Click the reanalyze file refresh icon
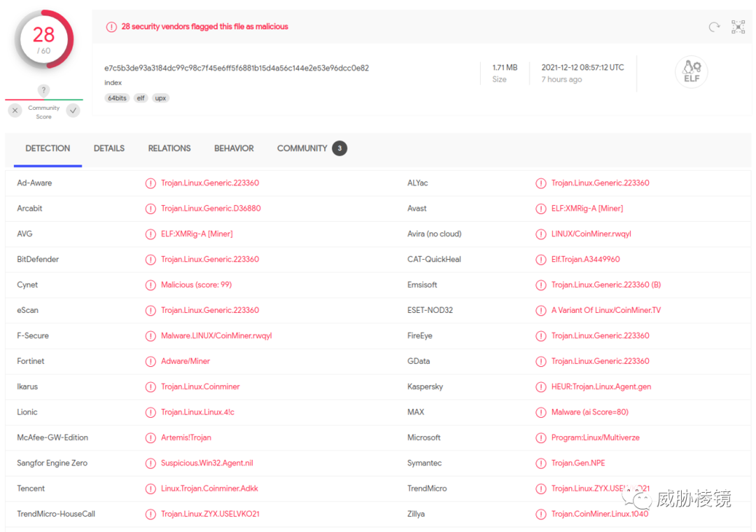The image size is (756, 532). click(x=714, y=27)
